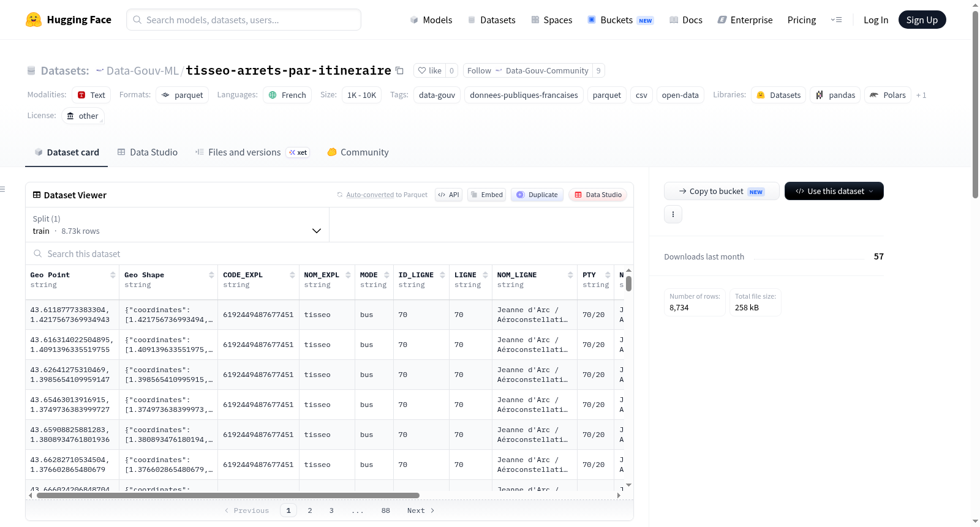Open Use this dataset dropdown
980x527 pixels.
click(x=834, y=191)
